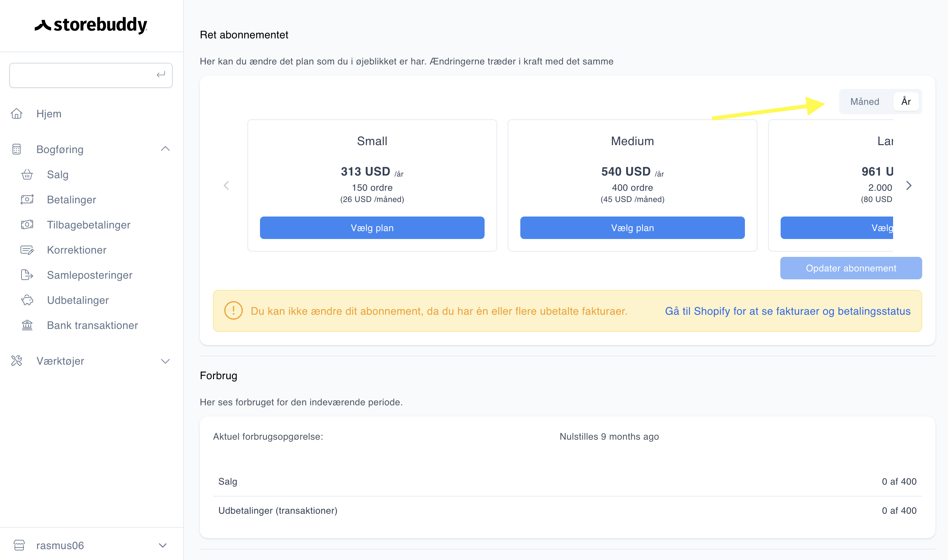Click the Værktøjer tools icon

(x=17, y=361)
